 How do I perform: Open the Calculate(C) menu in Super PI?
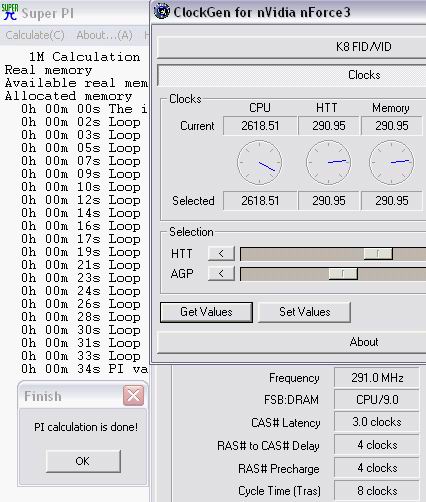35,35
